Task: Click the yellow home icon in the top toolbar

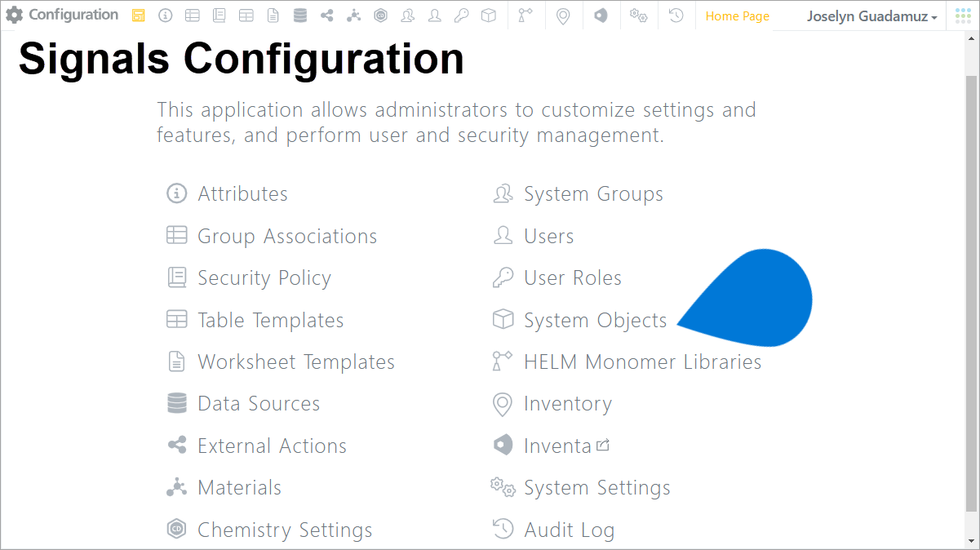Action: tap(138, 16)
